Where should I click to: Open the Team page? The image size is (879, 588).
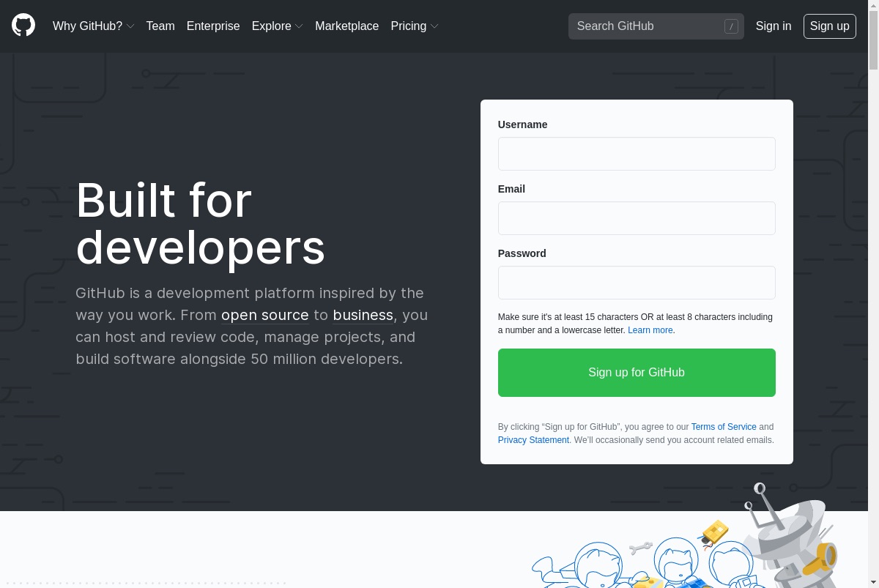click(160, 26)
